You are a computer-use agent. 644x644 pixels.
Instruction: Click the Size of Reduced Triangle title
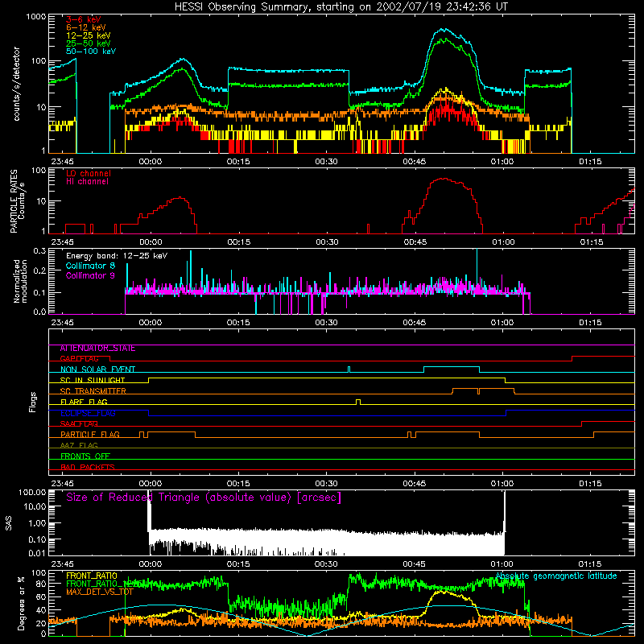tap(204, 497)
